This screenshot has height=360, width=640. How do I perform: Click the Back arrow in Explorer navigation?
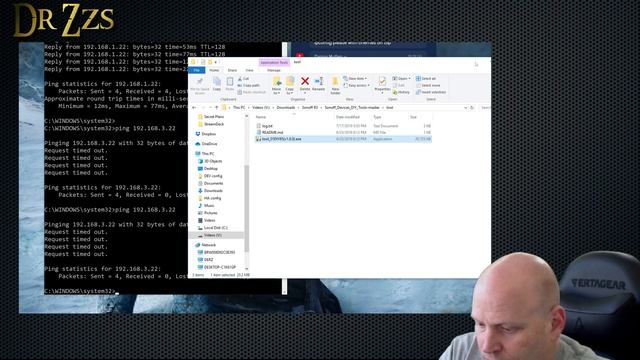click(x=194, y=107)
